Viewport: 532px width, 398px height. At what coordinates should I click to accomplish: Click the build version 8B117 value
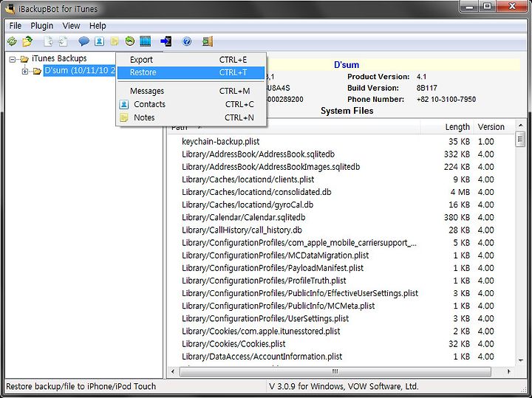coord(427,88)
